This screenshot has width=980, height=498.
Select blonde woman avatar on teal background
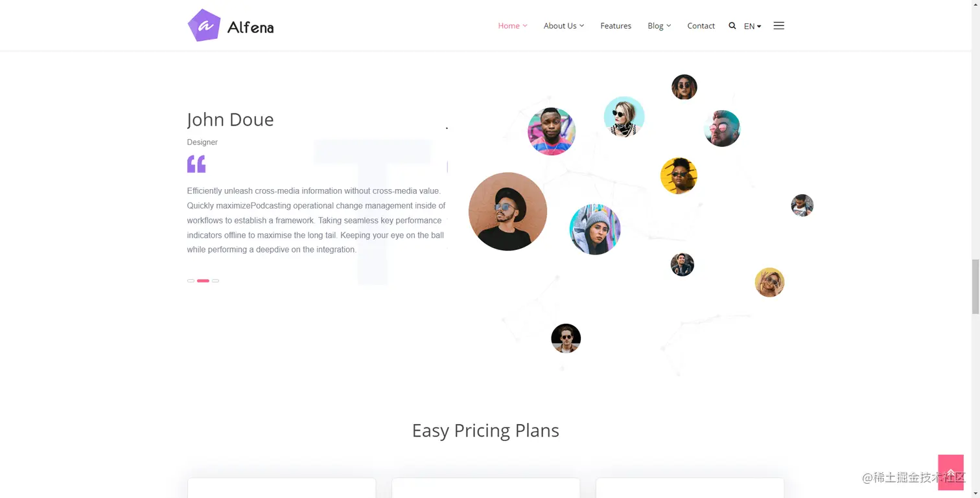pos(624,117)
